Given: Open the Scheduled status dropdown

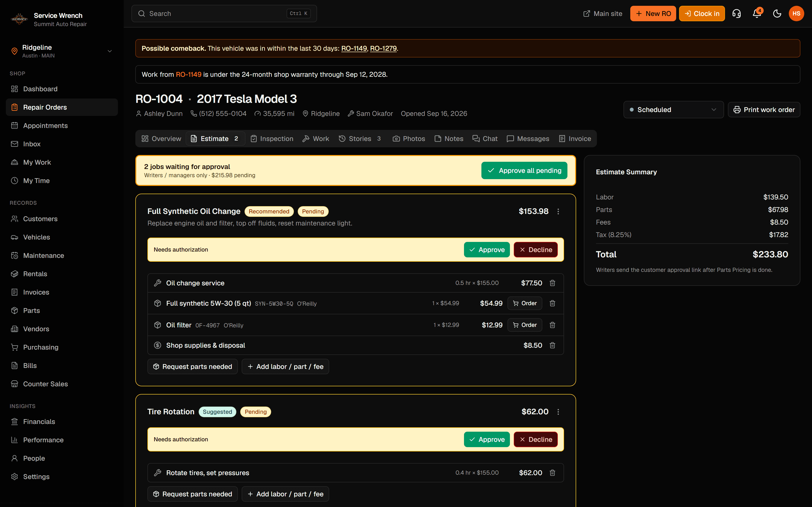Looking at the screenshot, I should tap(673, 110).
